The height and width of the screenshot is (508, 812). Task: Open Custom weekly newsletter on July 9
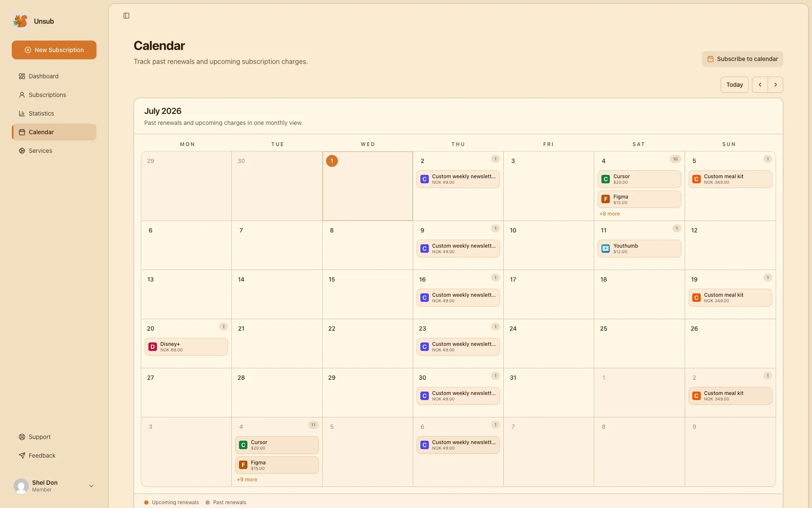pos(458,248)
